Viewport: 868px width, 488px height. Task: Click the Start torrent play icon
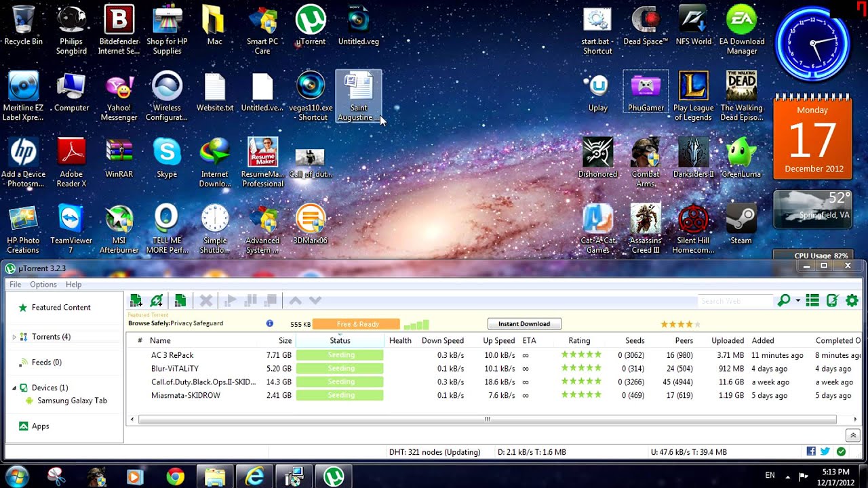point(231,300)
